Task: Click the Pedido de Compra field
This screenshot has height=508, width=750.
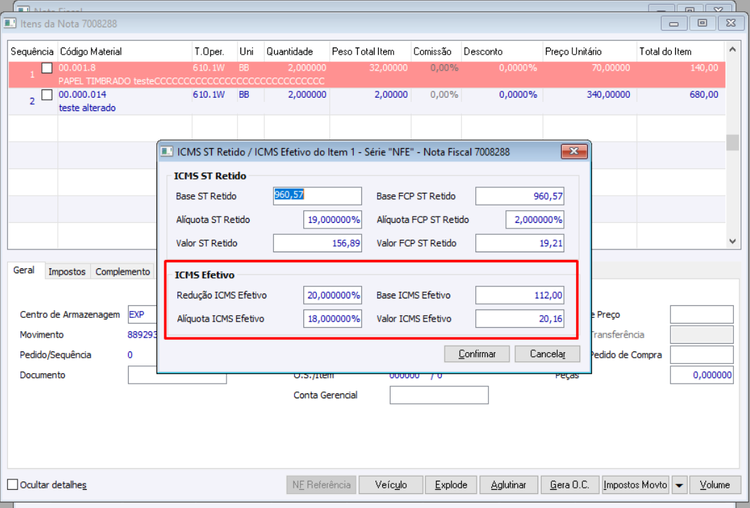Action: coord(702,355)
